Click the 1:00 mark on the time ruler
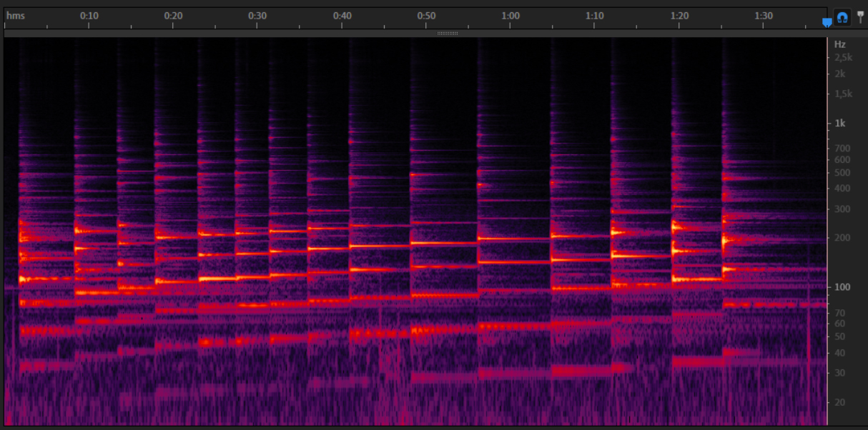868x430 pixels. [x=511, y=16]
